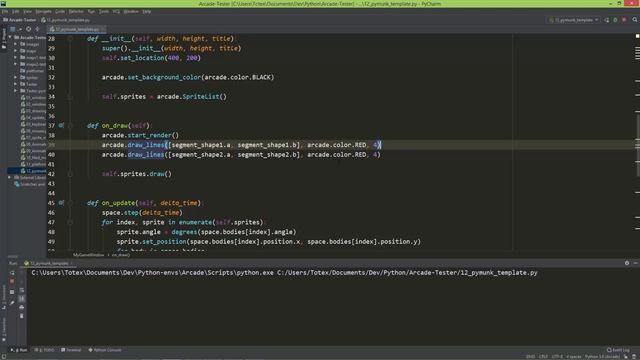
Task: Open Search Everywhere magnifier icon
Action: coord(635,20)
